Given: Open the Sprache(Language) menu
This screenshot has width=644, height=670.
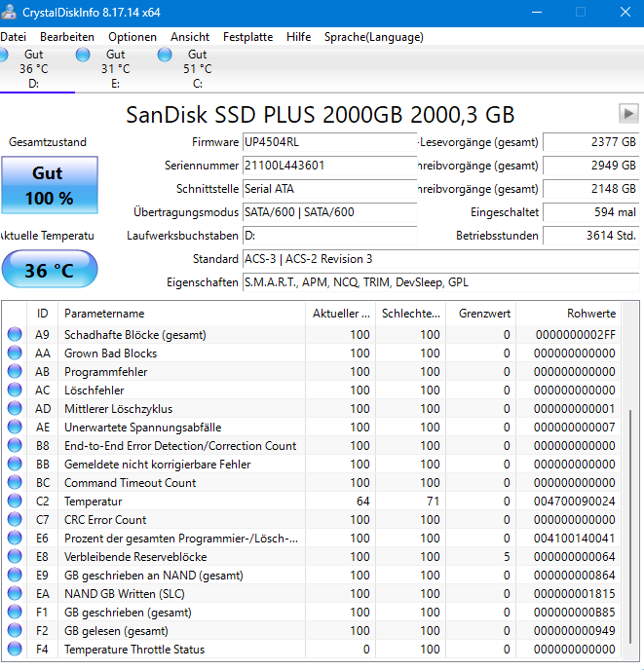Looking at the screenshot, I should point(374,37).
